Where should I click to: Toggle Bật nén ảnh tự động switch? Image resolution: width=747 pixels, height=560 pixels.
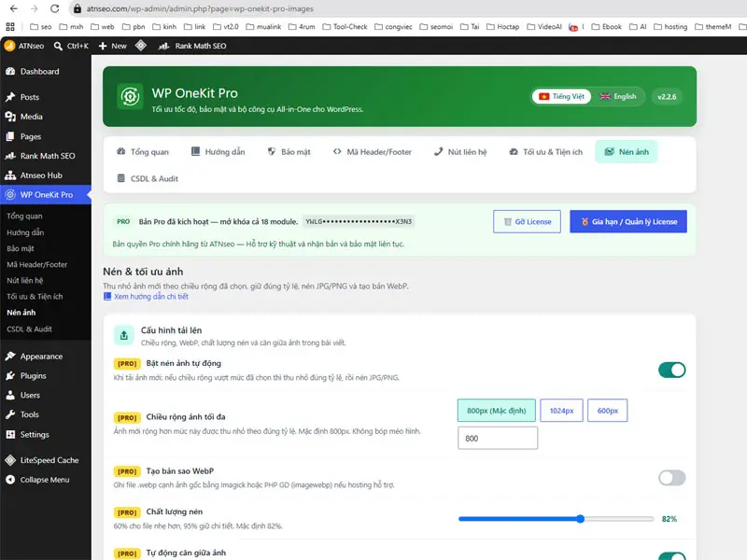point(671,370)
